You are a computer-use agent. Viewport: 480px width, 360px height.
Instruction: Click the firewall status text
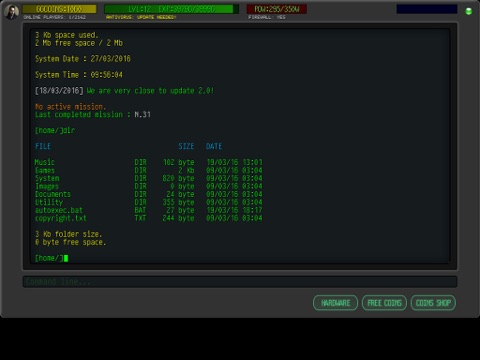267,17
